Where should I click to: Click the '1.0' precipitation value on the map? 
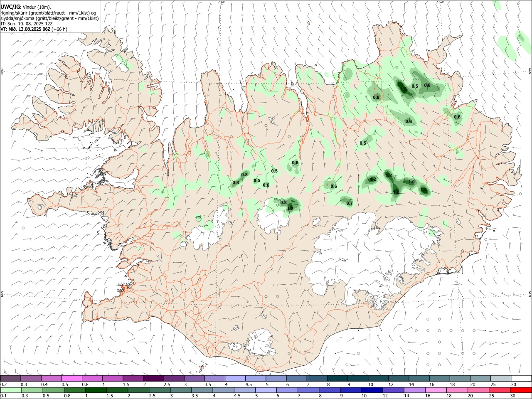[411, 182]
